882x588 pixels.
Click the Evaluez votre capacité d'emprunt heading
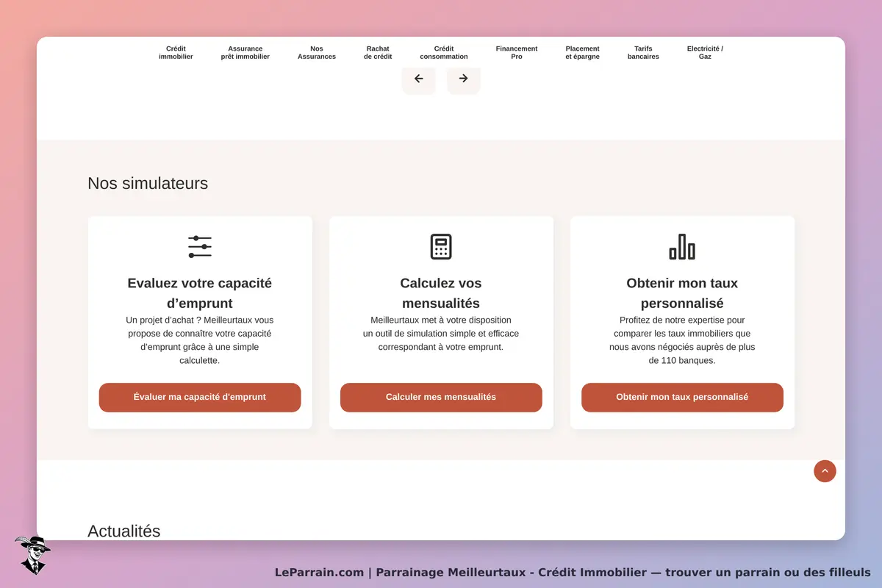tap(200, 293)
